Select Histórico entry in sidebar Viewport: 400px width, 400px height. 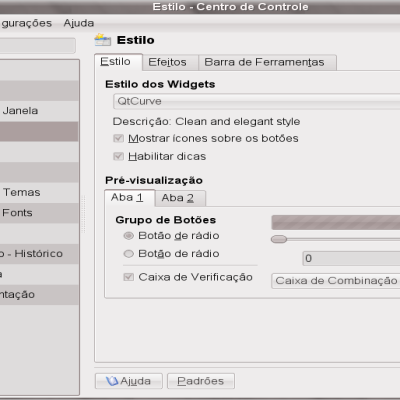coord(39,254)
